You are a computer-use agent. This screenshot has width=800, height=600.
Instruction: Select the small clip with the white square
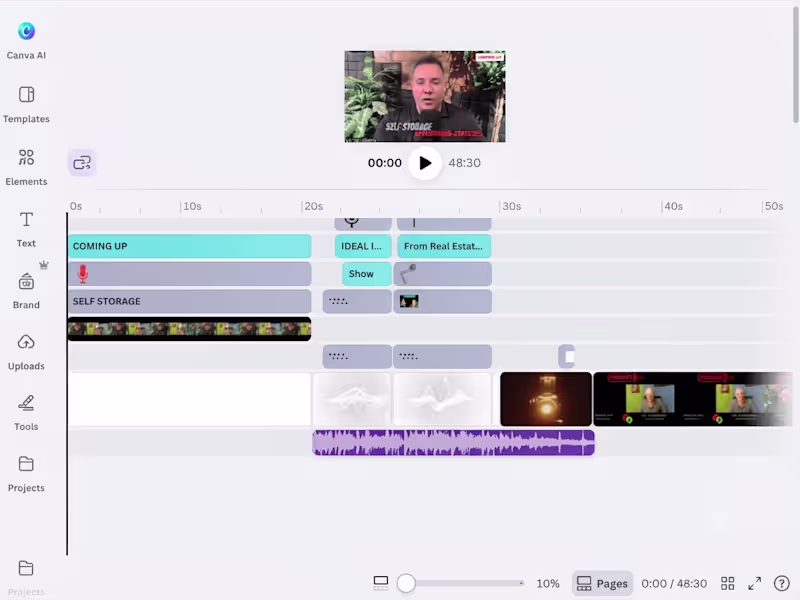[x=567, y=357]
